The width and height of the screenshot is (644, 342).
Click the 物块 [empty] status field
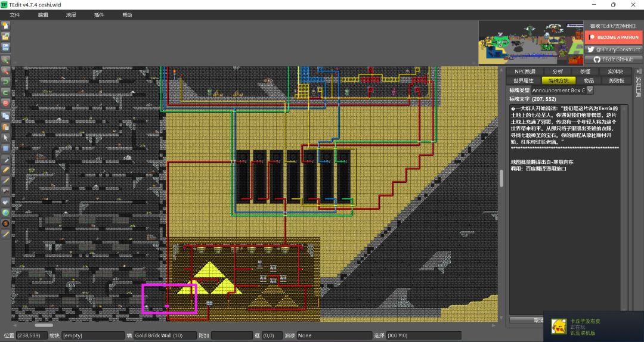(x=93, y=335)
